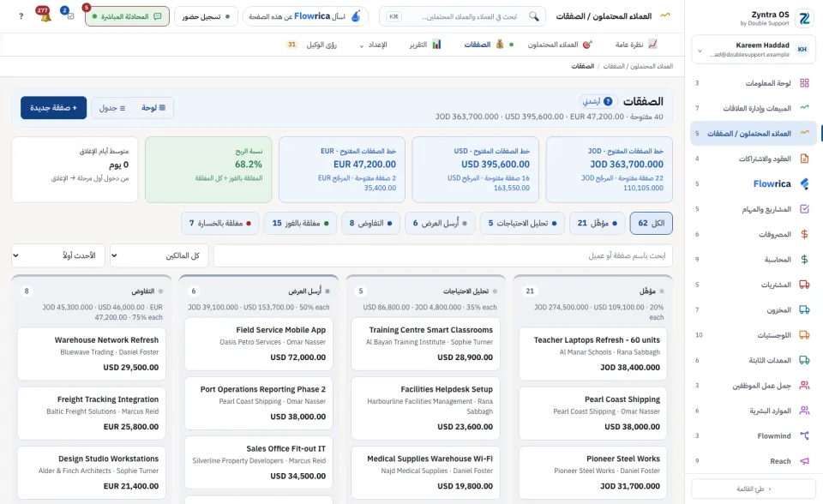Filter by مغلقة بالخسارة 7 chip

pyautogui.click(x=220, y=223)
